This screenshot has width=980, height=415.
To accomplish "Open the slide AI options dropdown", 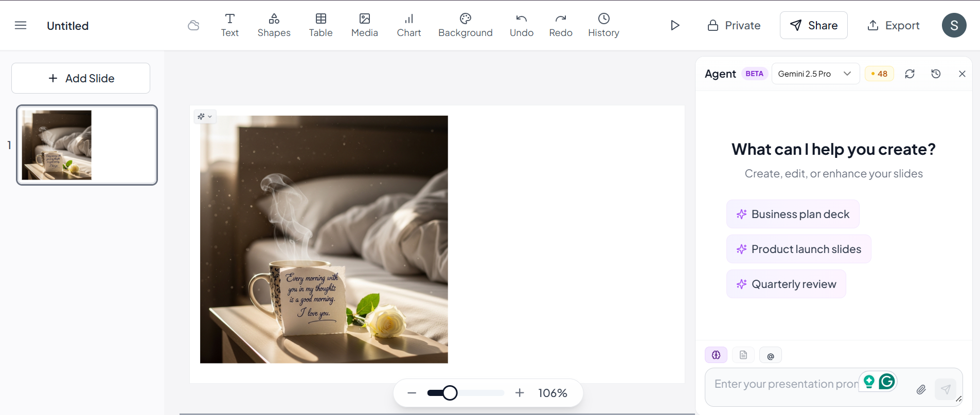I will [x=205, y=117].
